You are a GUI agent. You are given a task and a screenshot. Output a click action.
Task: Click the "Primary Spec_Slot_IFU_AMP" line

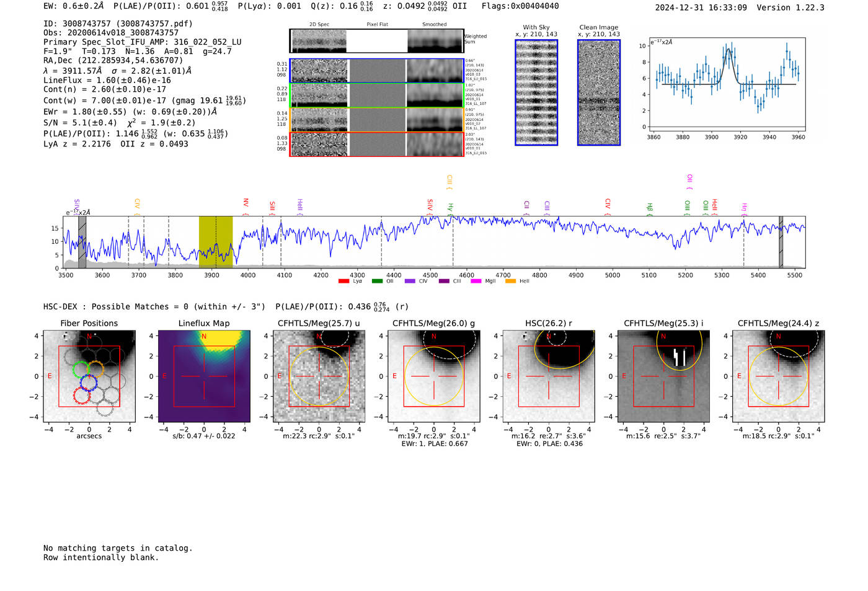(x=143, y=42)
